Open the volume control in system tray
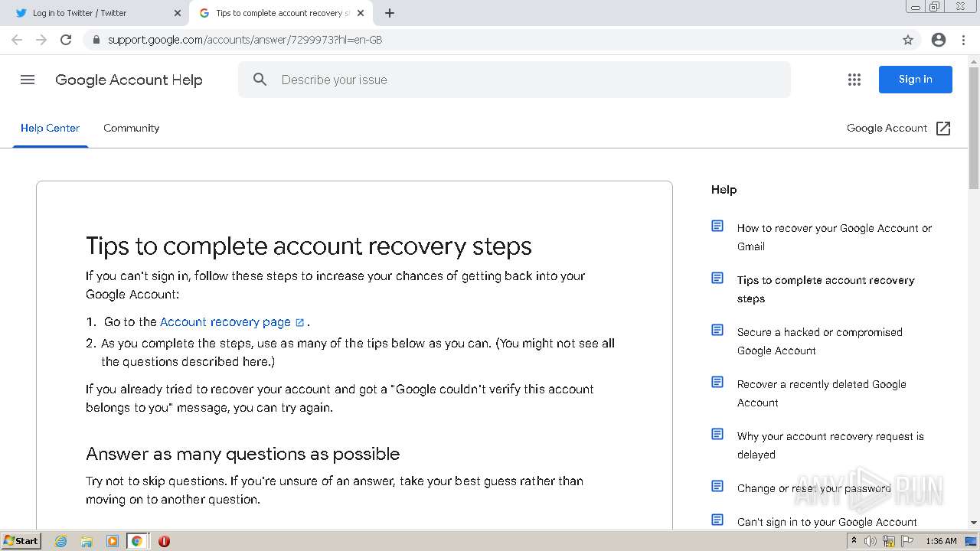The image size is (980, 551). (871, 541)
